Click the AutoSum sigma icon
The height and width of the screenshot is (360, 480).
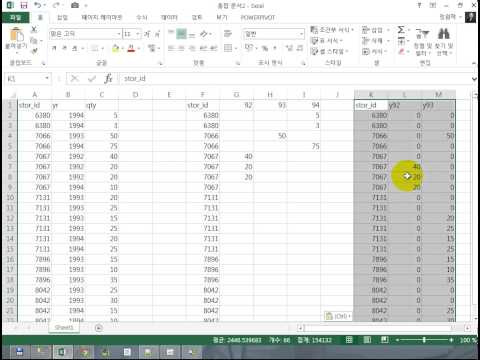401,30
